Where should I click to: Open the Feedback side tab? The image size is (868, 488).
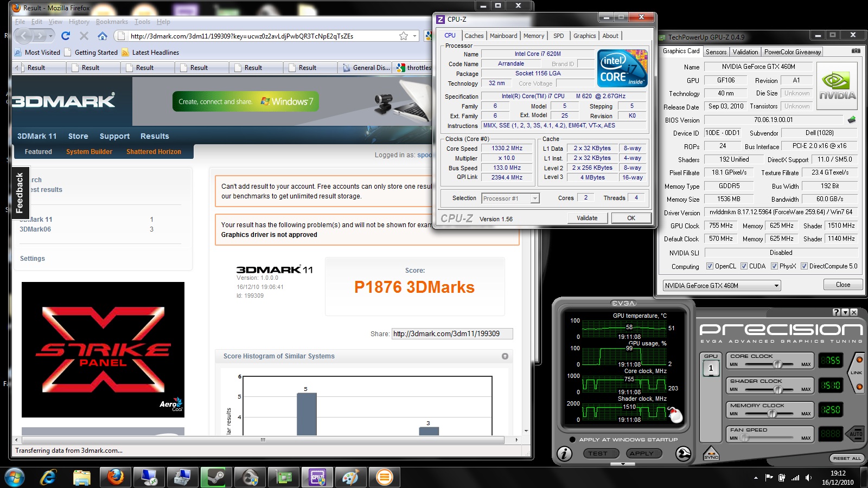(x=20, y=193)
